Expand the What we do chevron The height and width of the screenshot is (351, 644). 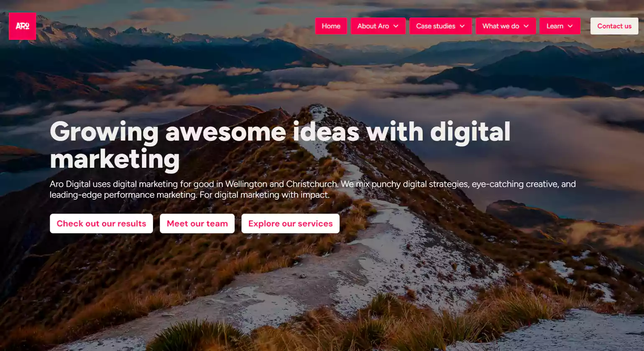pyautogui.click(x=526, y=26)
